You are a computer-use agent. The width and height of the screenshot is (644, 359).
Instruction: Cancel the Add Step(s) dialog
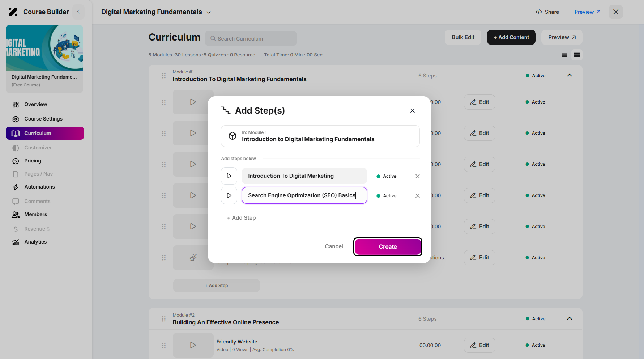(x=334, y=246)
